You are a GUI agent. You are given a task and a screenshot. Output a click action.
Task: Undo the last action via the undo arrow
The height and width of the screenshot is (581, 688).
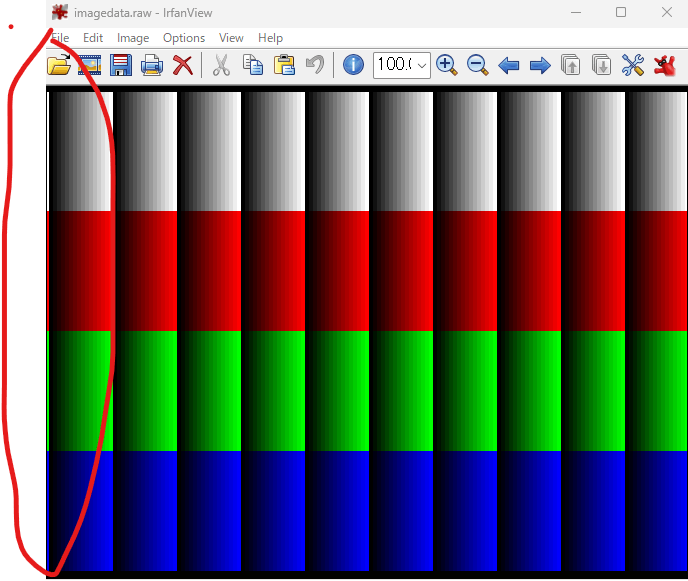(315, 65)
